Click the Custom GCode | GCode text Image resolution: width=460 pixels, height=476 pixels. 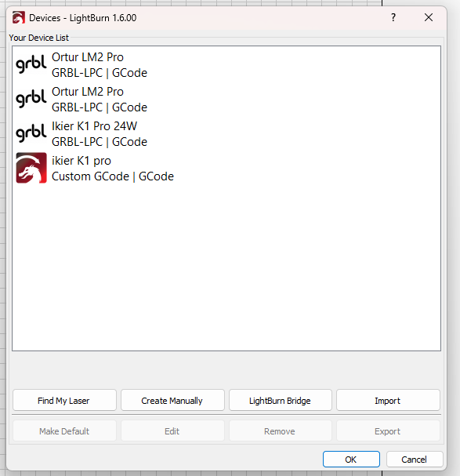(x=113, y=176)
